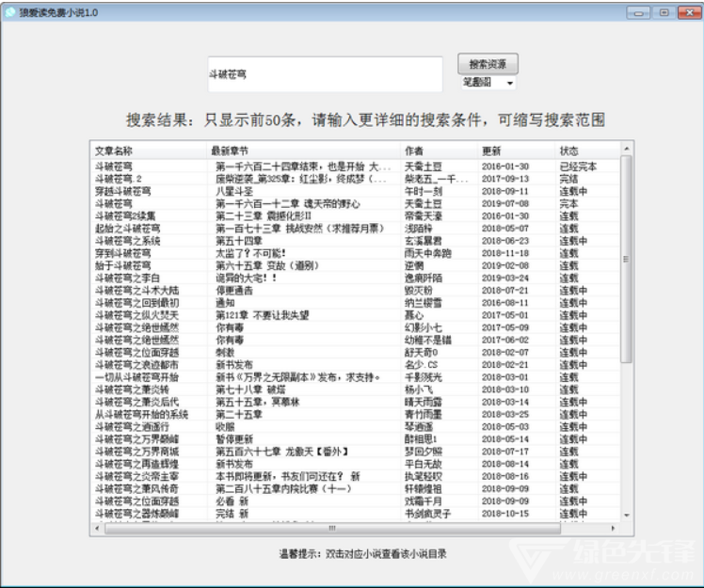Click the author cell 午时一刻

[x=423, y=191]
